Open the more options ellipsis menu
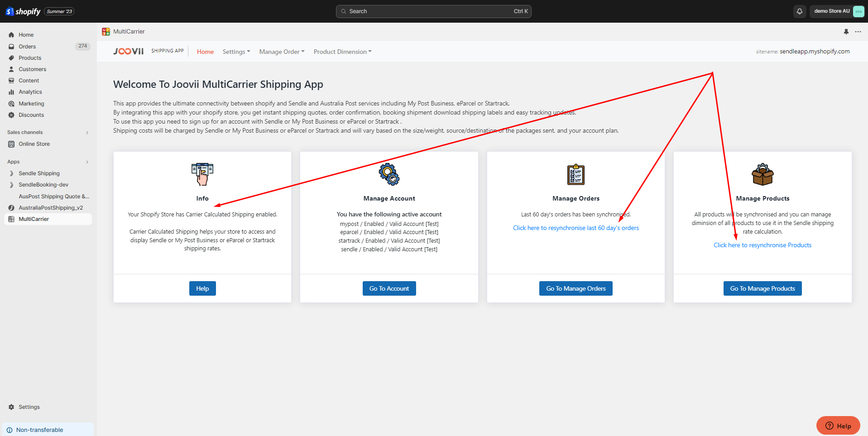 pos(858,31)
